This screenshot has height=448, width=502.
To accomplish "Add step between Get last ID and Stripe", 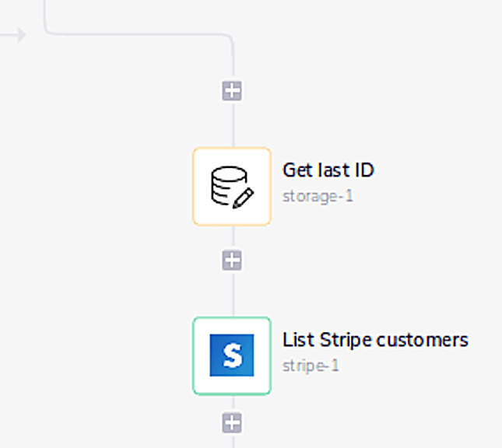I will [232, 261].
